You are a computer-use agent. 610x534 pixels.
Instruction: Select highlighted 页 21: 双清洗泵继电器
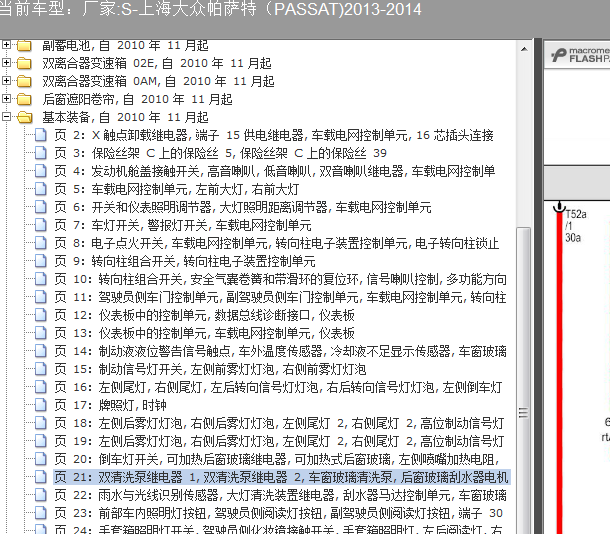281,477
